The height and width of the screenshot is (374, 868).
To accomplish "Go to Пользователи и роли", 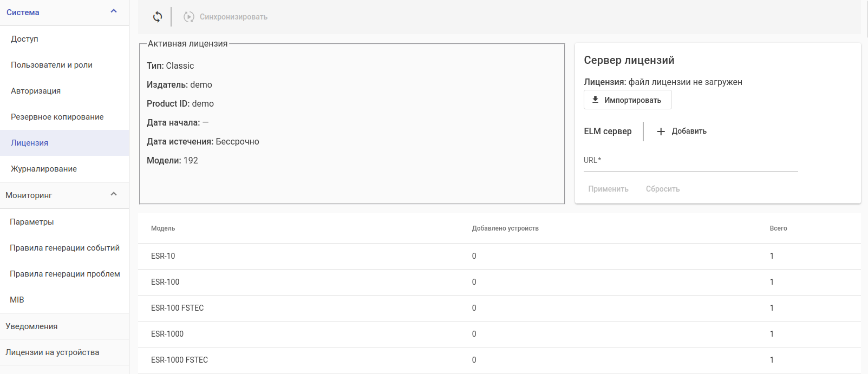I will tap(51, 65).
